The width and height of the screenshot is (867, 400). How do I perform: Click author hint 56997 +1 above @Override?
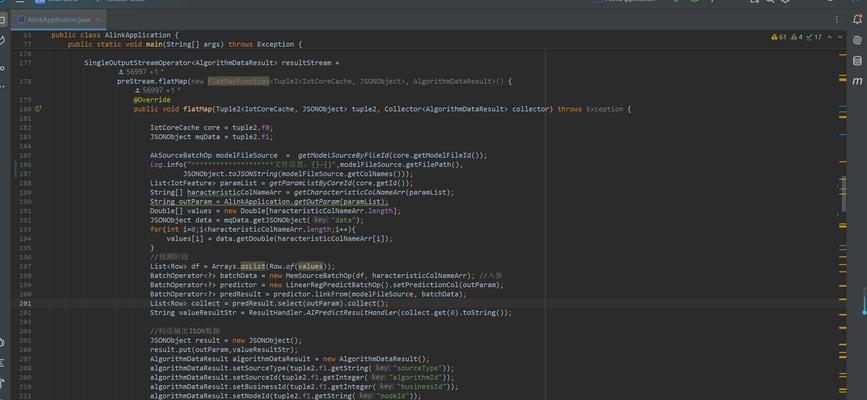coord(157,90)
